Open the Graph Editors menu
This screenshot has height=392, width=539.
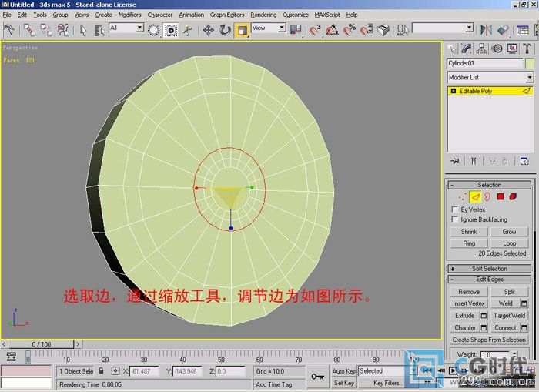click(x=227, y=15)
